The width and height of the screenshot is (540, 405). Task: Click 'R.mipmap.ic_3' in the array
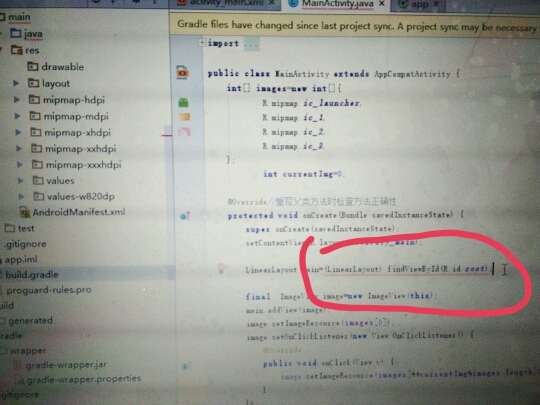[293, 146]
